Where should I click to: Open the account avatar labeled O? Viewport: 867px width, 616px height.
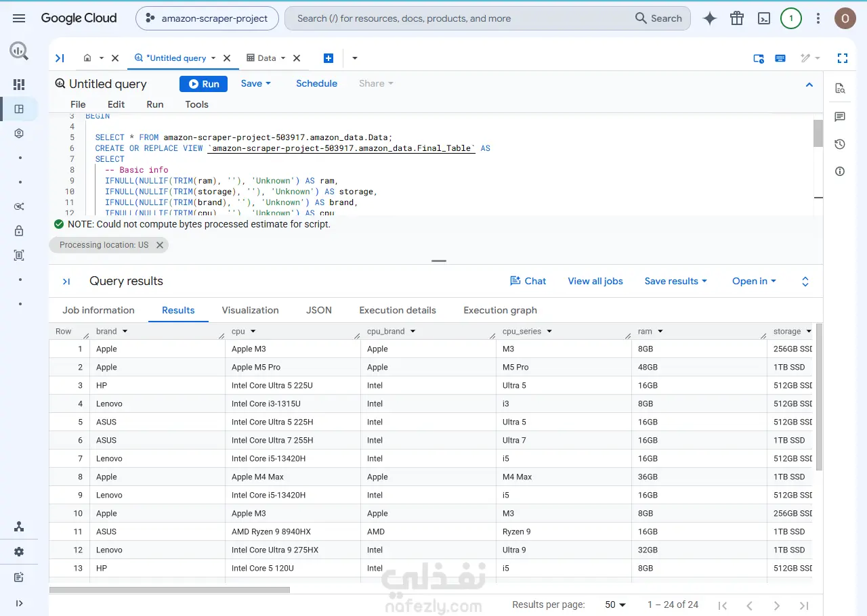tap(845, 18)
